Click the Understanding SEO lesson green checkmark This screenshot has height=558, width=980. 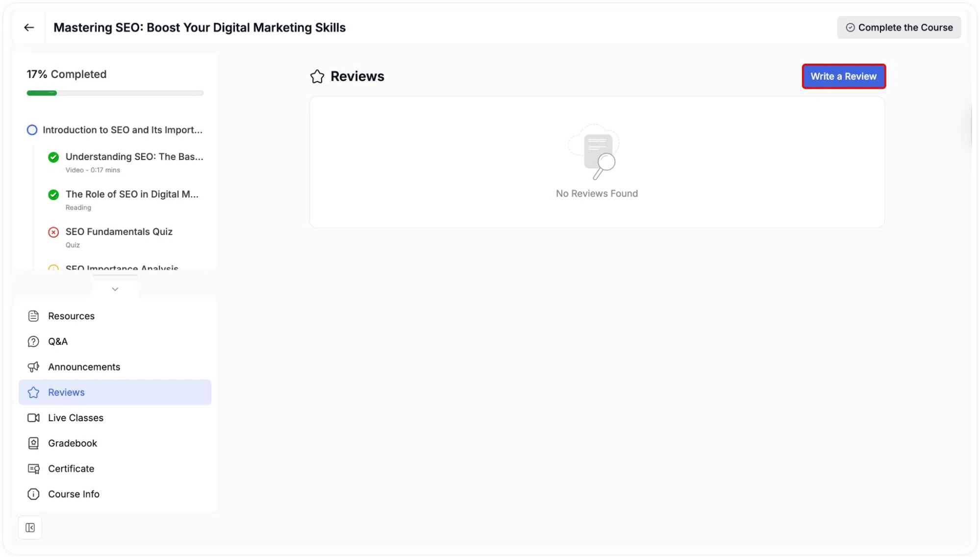pyautogui.click(x=53, y=157)
